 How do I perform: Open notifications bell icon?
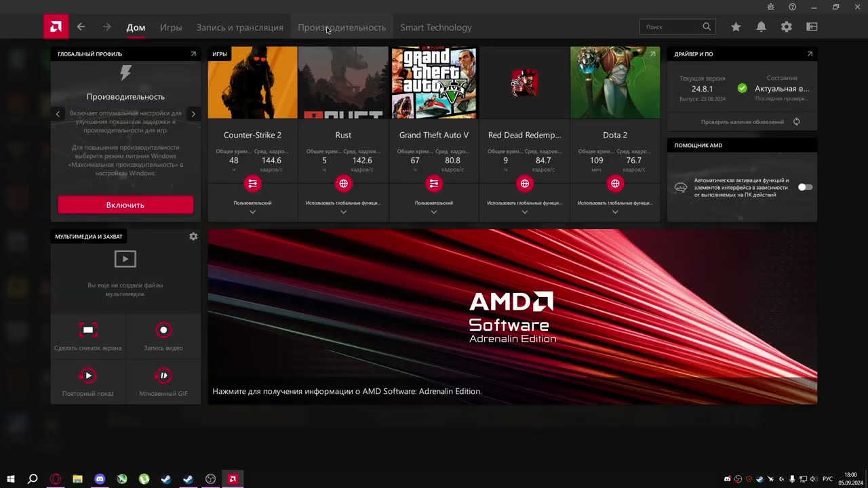point(761,27)
